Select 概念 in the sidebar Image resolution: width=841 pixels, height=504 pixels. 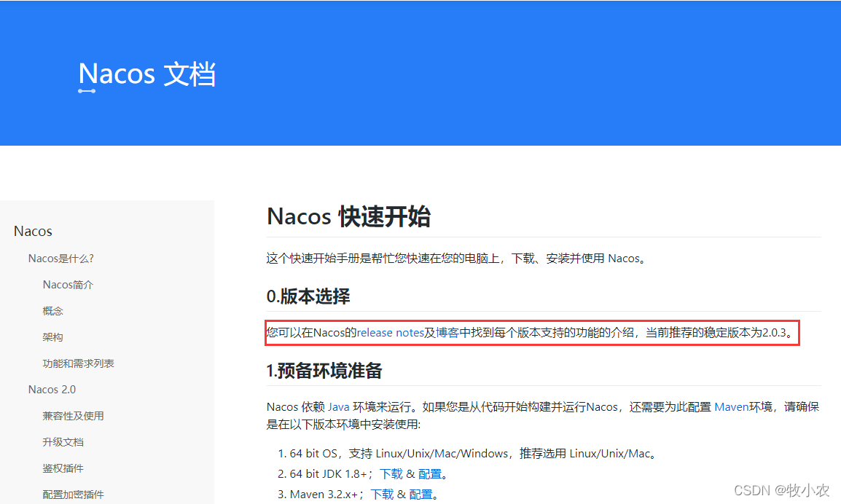tap(52, 311)
